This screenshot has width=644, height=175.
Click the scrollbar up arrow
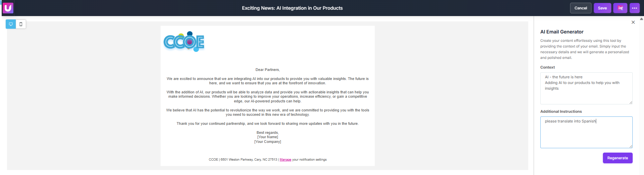tap(641, 19)
